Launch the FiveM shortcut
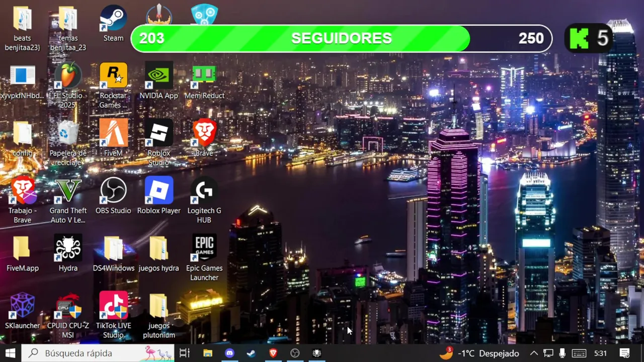The width and height of the screenshot is (644, 362). coord(113,138)
